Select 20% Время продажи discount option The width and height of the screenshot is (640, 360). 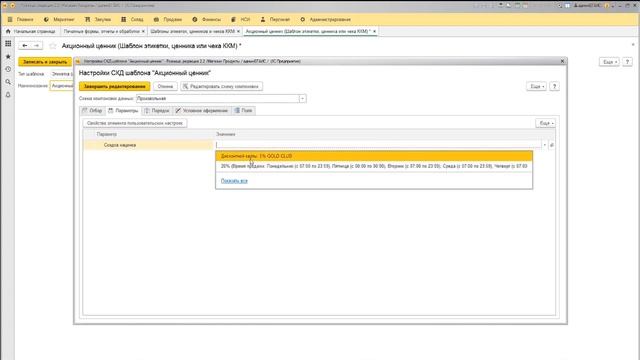click(x=374, y=166)
